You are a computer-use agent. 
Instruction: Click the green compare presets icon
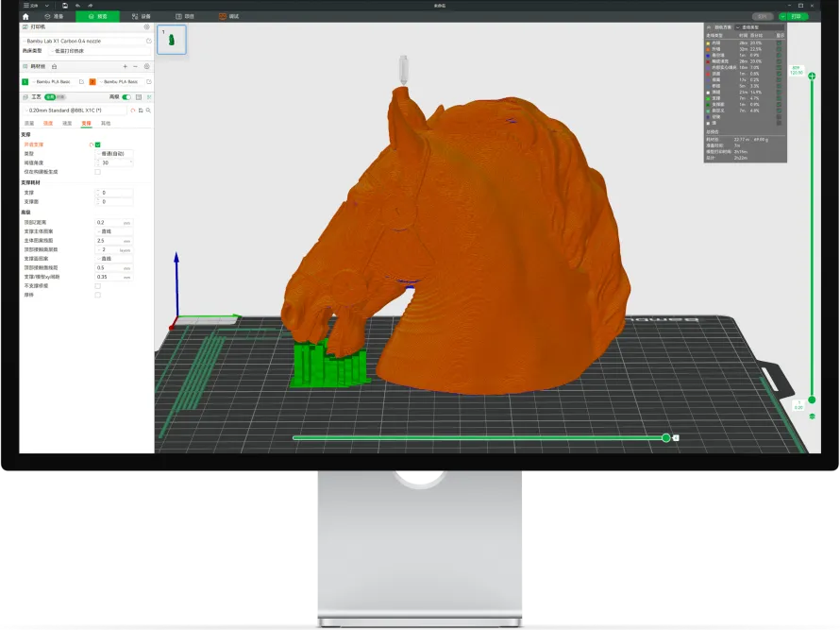click(149, 97)
